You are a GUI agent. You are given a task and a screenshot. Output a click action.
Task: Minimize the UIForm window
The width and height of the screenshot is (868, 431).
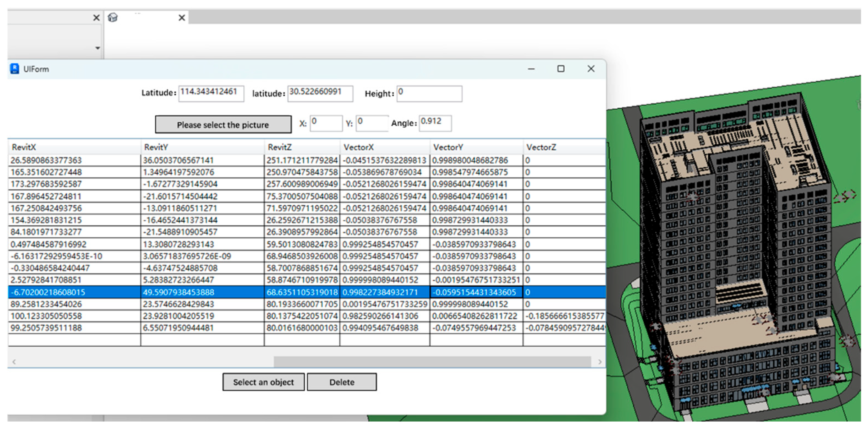(531, 69)
